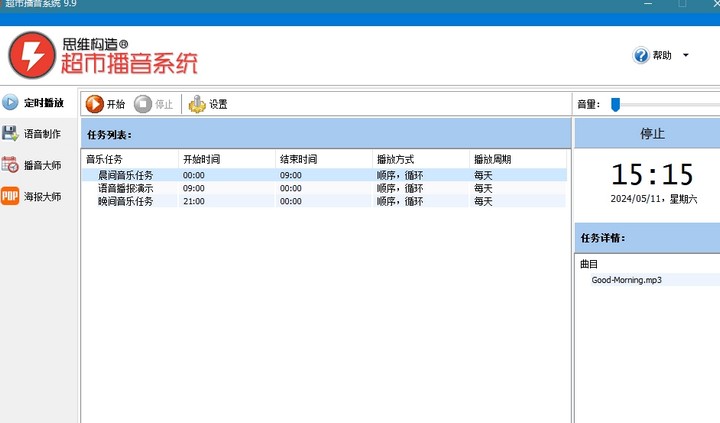Click the red lightning app logo
The height and width of the screenshot is (423, 720).
pos(30,55)
